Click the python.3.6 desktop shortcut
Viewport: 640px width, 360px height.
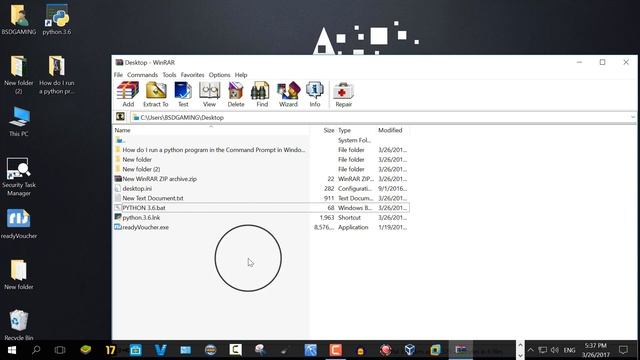tap(57, 19)
